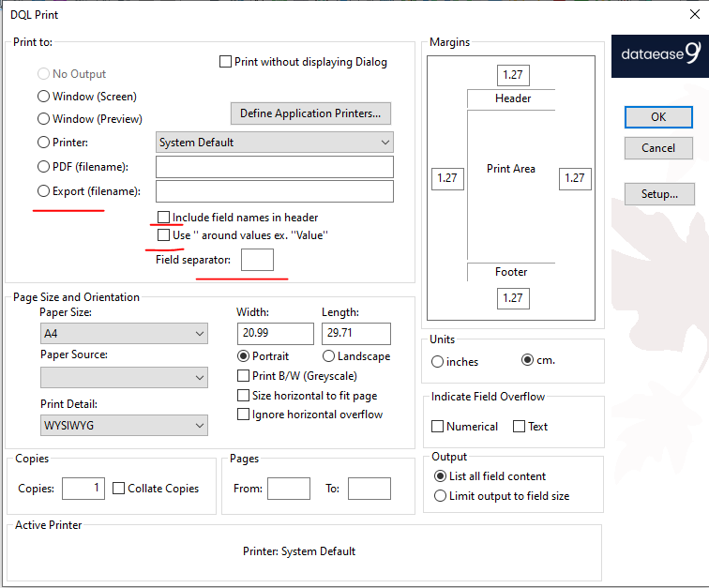Select Export (filename) radio button
709x588 pixels.
(43, 191)
